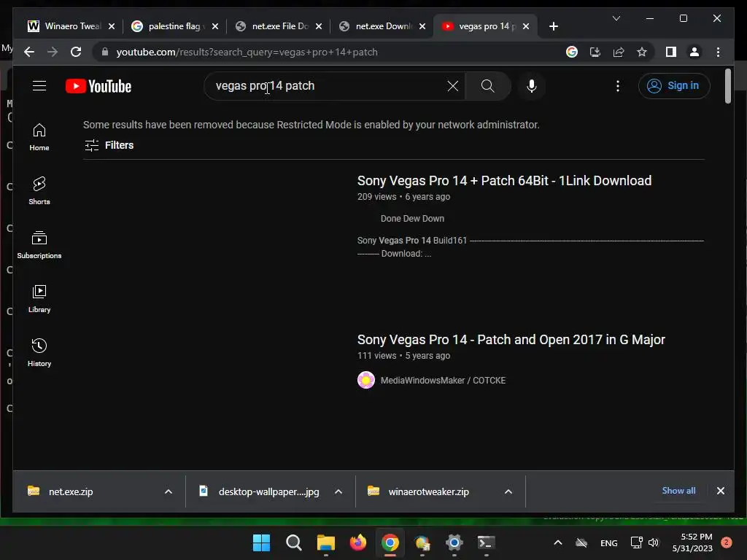
Task: Switch to net.exe File Download tab
Action: pyautogui.click(x=279, y=26)
